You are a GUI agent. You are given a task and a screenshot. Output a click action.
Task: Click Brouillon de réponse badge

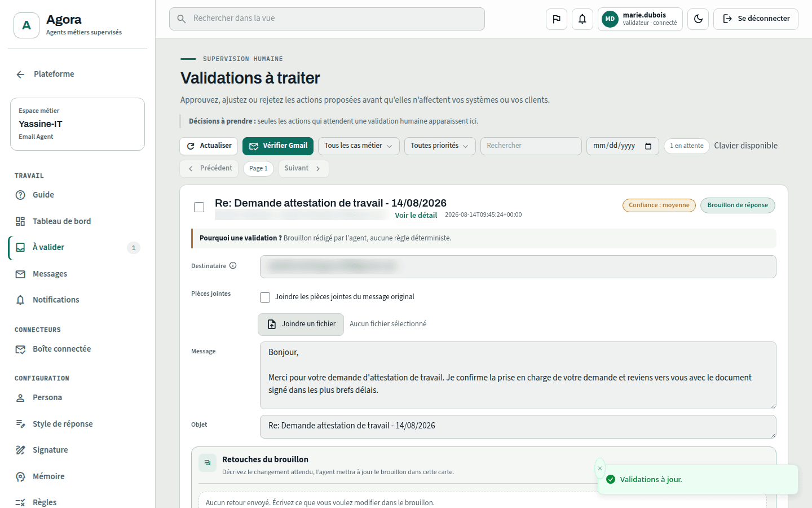pos(738,205)
